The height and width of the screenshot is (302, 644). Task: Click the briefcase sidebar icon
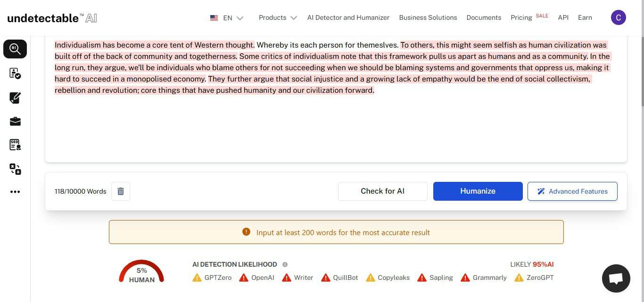(x=15, y=122)
